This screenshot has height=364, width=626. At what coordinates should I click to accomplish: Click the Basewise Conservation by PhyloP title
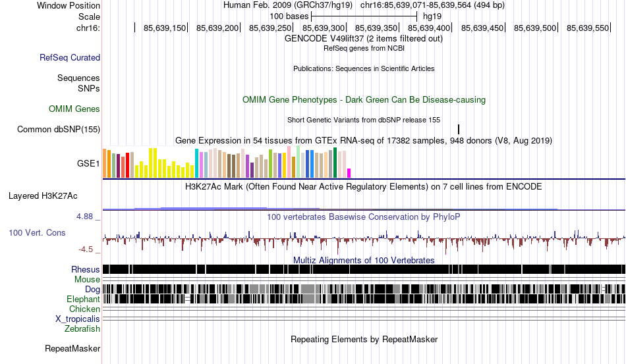point(364,217)
